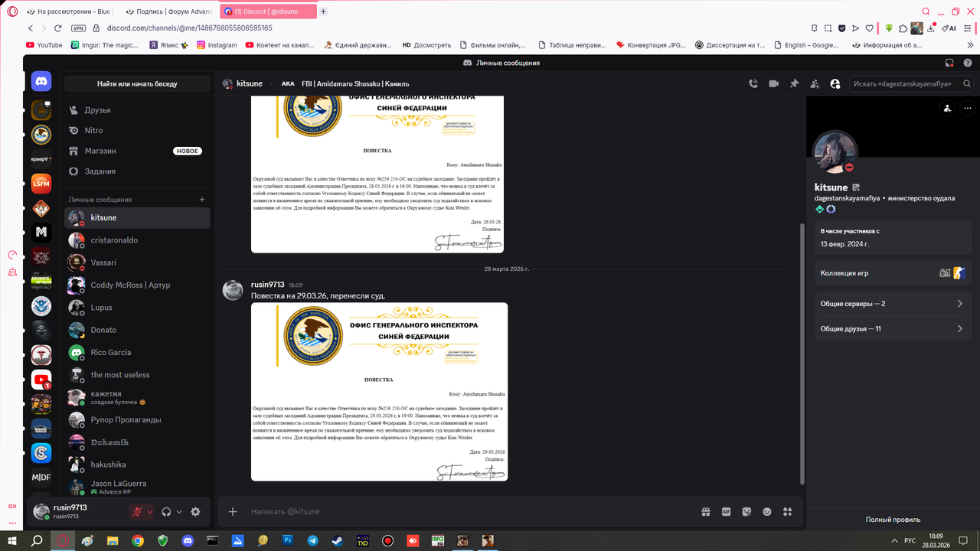Open DM with Lupus
980x551 pixels.
click(137, 308)
